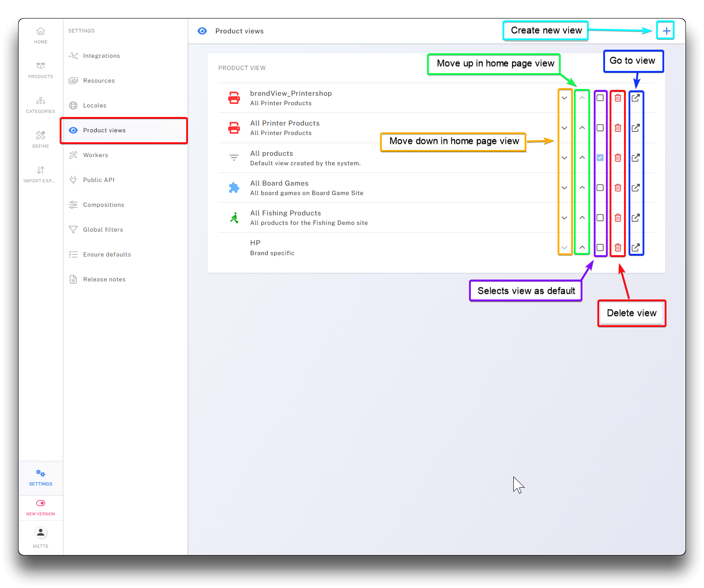Image resolution: width=704 pixels, height=588 pixels.
Task: Open Categories in the left navigation bar
Action: click(41, 105)
